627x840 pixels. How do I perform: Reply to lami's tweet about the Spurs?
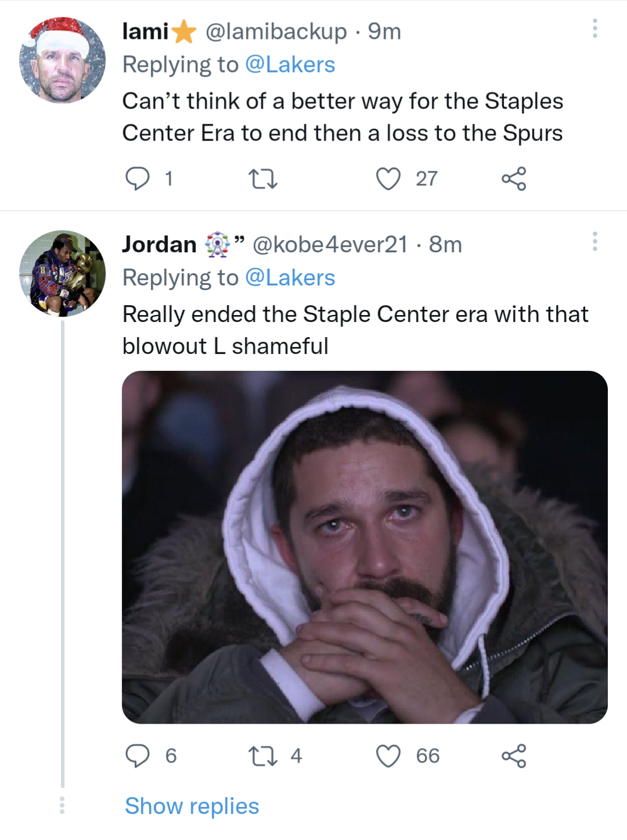click(138, 178)
